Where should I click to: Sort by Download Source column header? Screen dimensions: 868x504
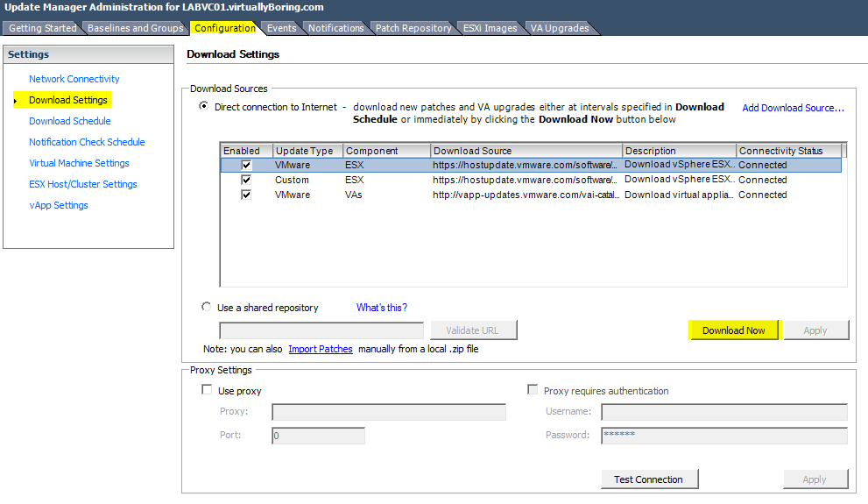[x=526, y=151]
